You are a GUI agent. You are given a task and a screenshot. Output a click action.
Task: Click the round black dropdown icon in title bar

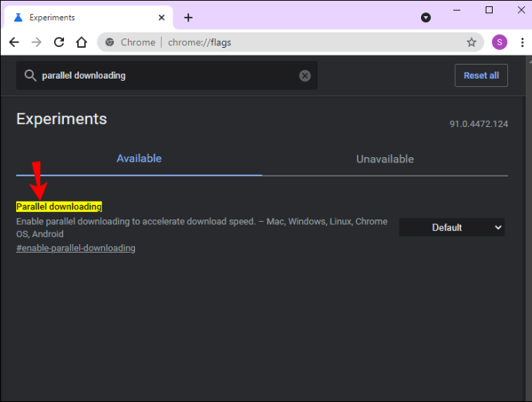tap(426, 17)
